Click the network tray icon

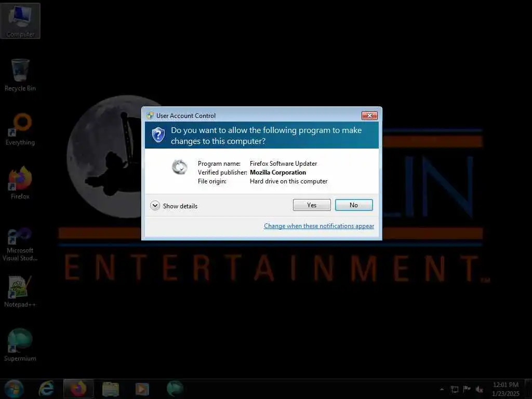pos(455,389)
